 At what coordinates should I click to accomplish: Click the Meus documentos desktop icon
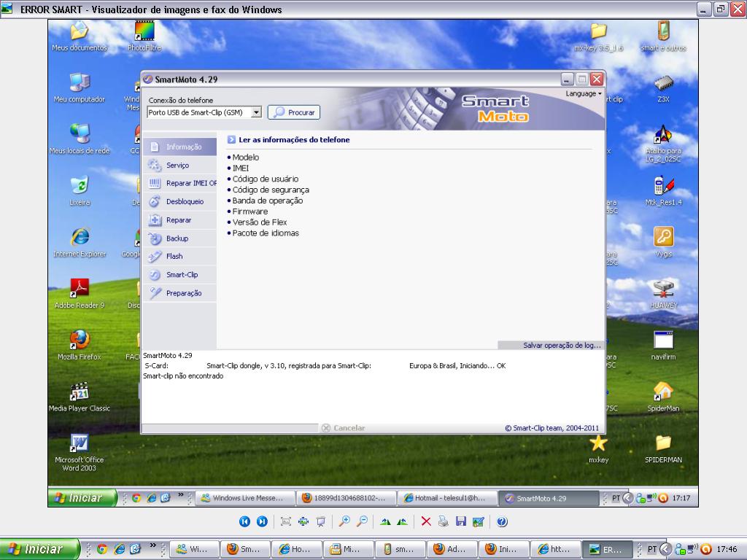(x=79, y=36)
